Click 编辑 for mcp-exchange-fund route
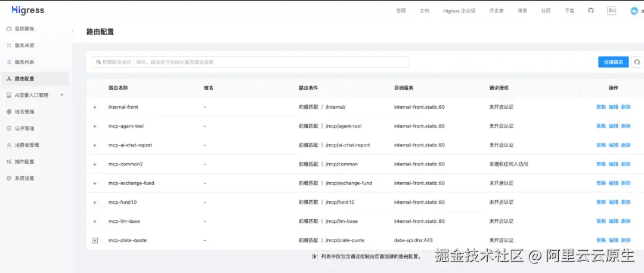 (613, 183)
